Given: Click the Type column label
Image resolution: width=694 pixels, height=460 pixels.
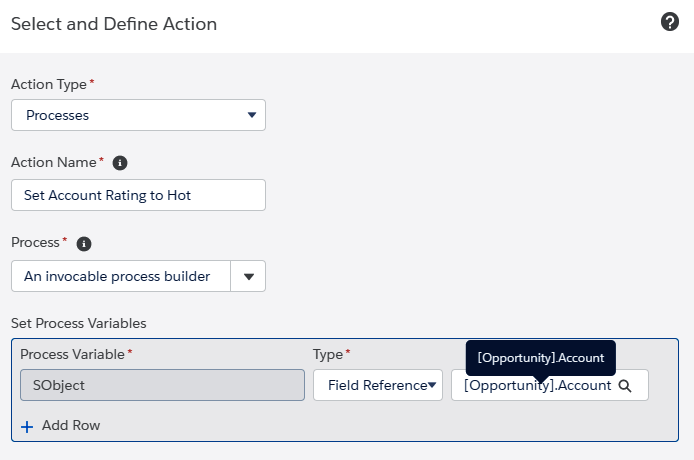Looking at the screenshot, I should pyautogui.click(x=328, y=354).
